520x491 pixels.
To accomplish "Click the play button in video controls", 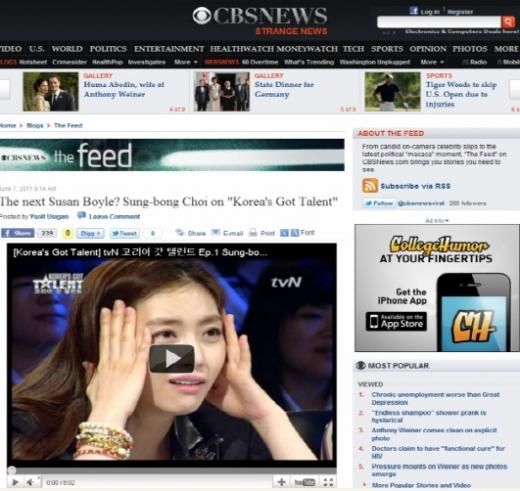I will point(15,482).
